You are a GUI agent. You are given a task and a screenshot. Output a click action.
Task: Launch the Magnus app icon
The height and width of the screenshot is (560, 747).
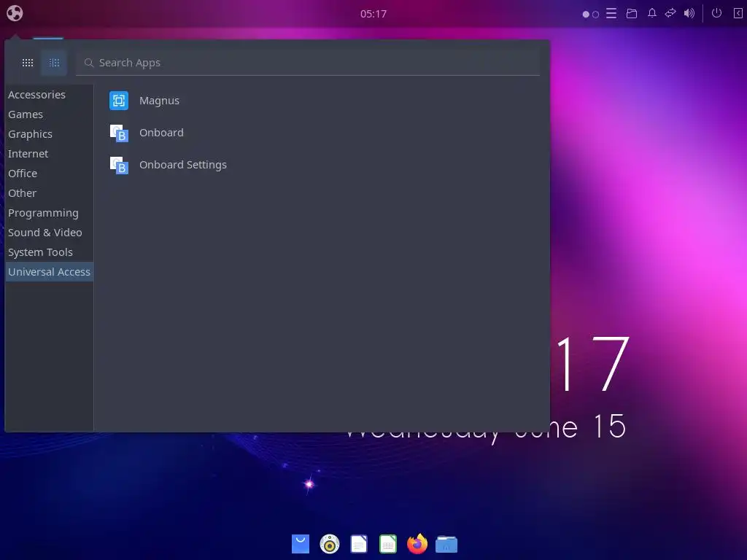[119, 101]
